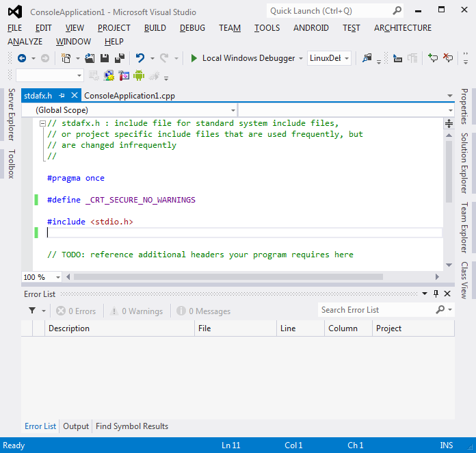
Task: Click the editor horizontal scrollbar thumb
Action: pos(228,276)
